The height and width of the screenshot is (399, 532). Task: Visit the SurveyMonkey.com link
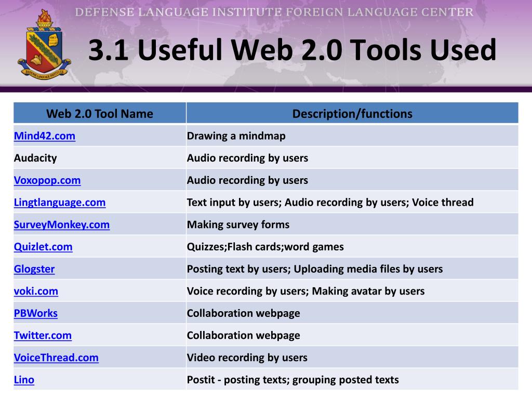pos(62,224)
